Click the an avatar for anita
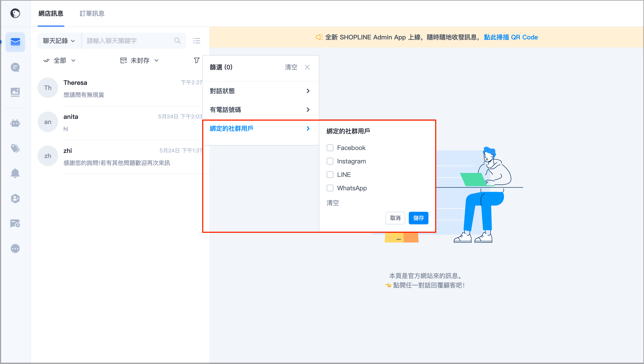The height and width of the screenshot is (364, 644). tap(48, 122)
